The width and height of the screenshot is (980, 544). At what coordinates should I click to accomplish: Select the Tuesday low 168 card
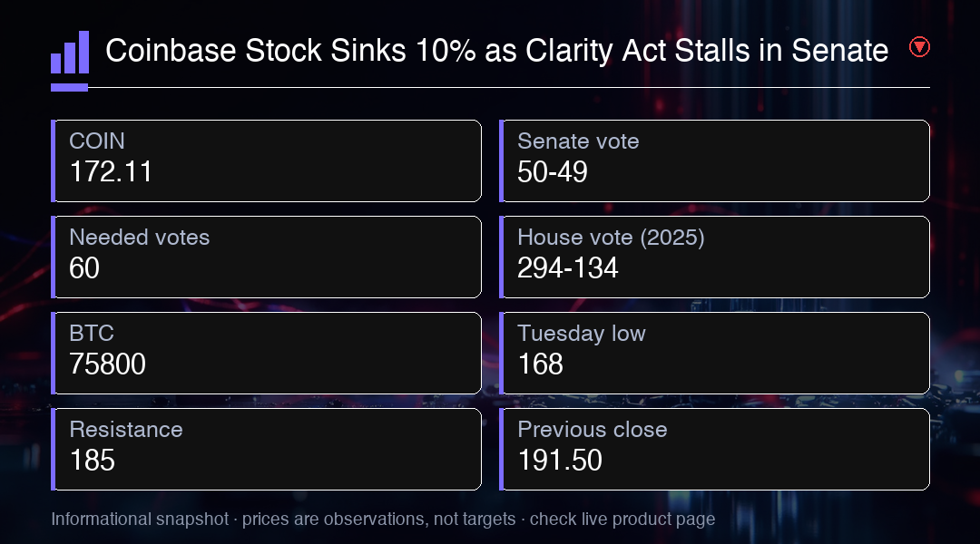coord(714,354)
